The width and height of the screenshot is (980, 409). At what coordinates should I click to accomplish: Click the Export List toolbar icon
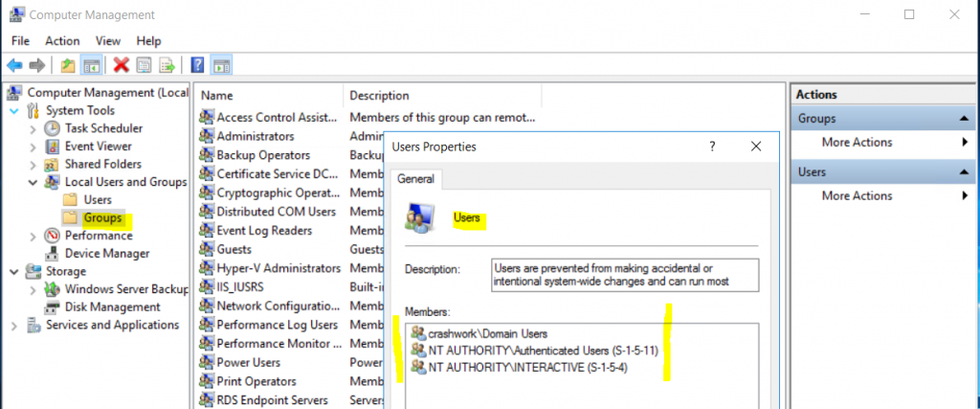click(167, 65)
